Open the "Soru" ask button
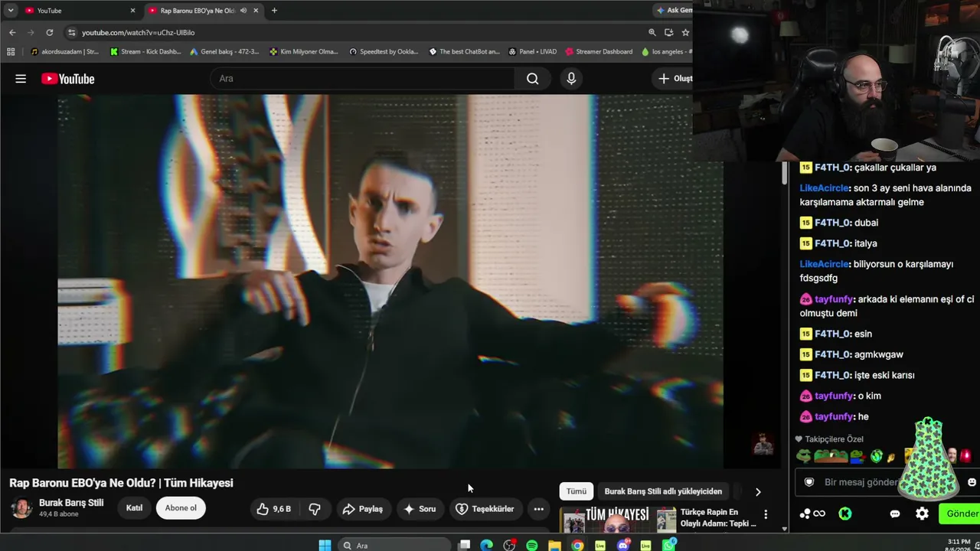 pyautogui.click(x=420, y=509)
